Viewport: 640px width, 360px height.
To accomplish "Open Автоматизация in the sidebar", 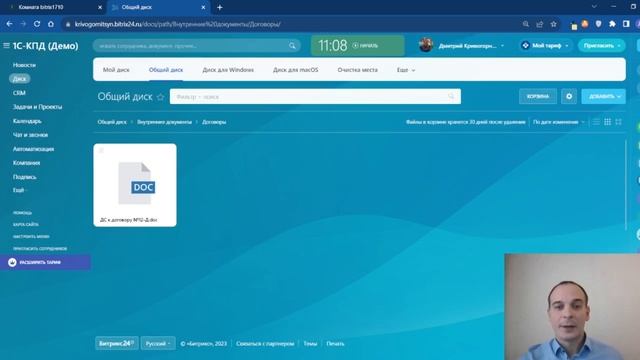I will coord(33,149).
